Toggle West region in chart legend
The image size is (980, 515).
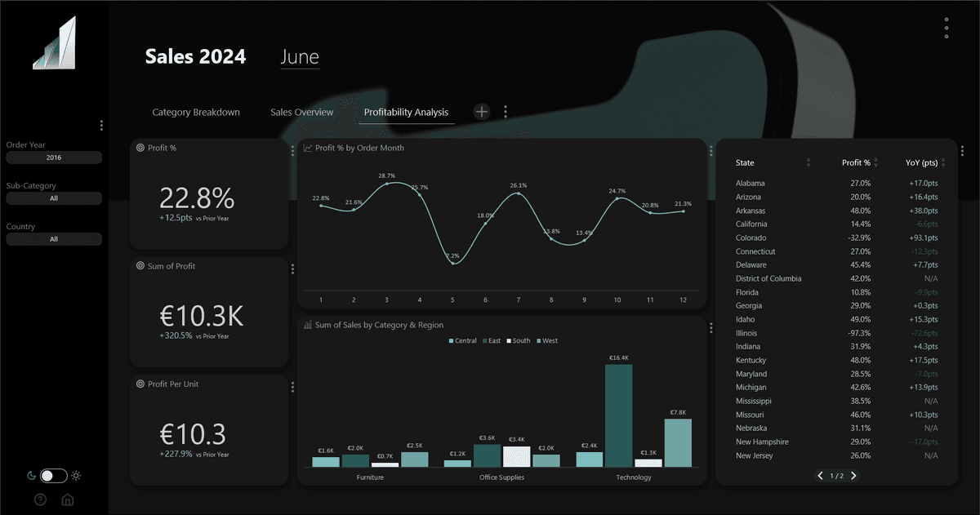[x=546, y=340]
